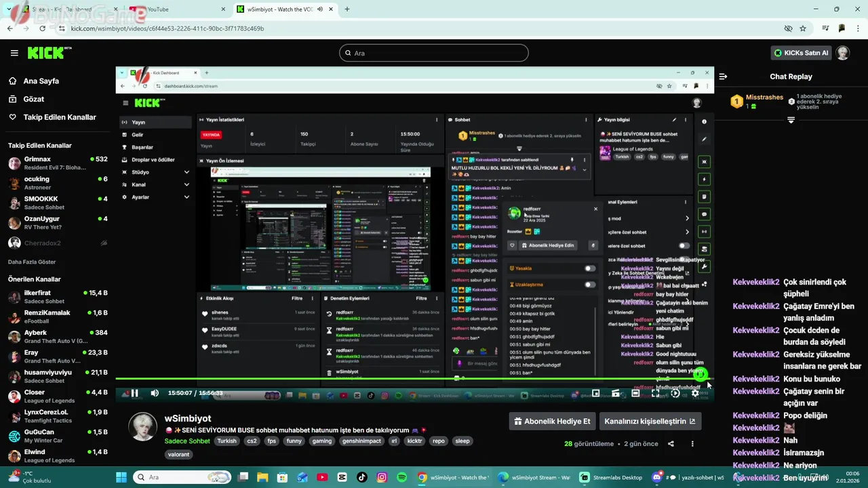Share the VOD using the share icon

coord(671,444)
